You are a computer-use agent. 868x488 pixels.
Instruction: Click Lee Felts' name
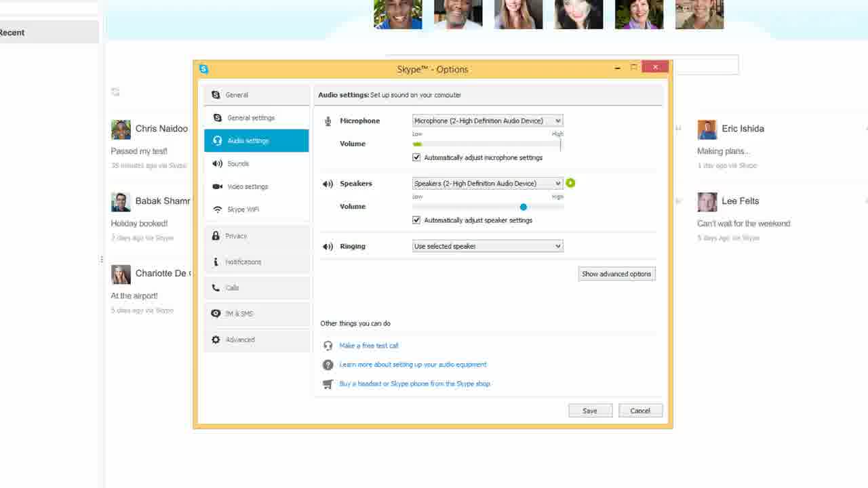coord(741,201)
